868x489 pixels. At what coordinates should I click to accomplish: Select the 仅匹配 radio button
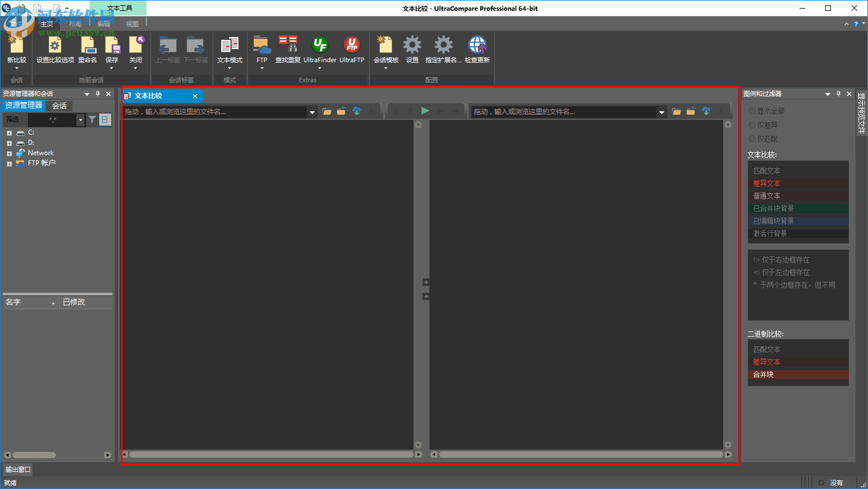752,139
